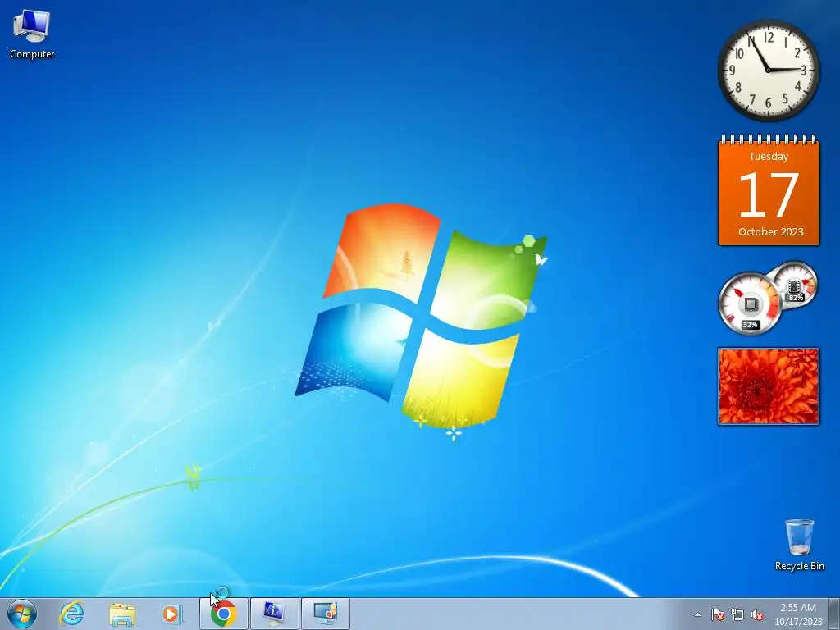Launch Windows Media Player from the taskbar

point(172,614)
